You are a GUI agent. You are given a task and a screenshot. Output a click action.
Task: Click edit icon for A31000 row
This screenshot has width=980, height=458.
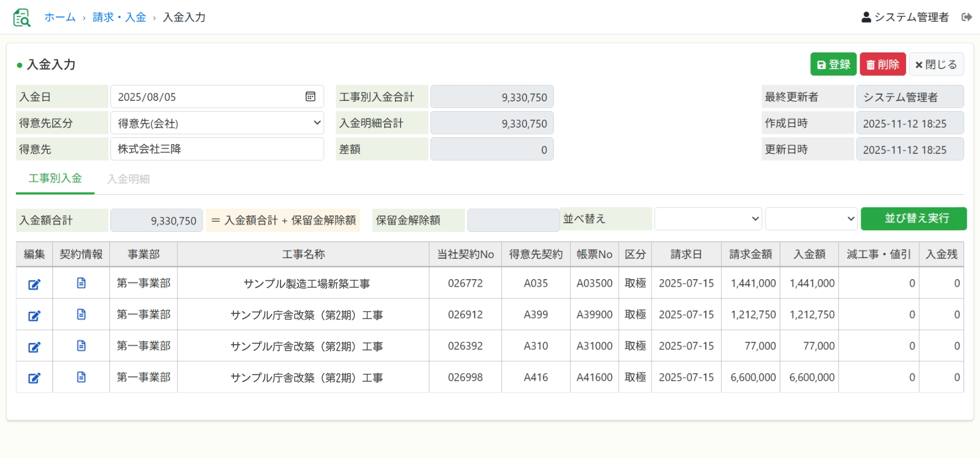[34, 346]
